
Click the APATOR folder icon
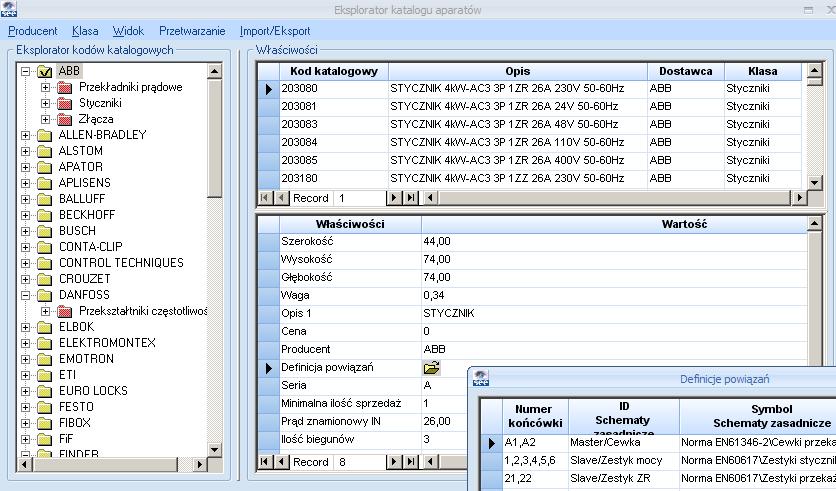coord(45,167)
